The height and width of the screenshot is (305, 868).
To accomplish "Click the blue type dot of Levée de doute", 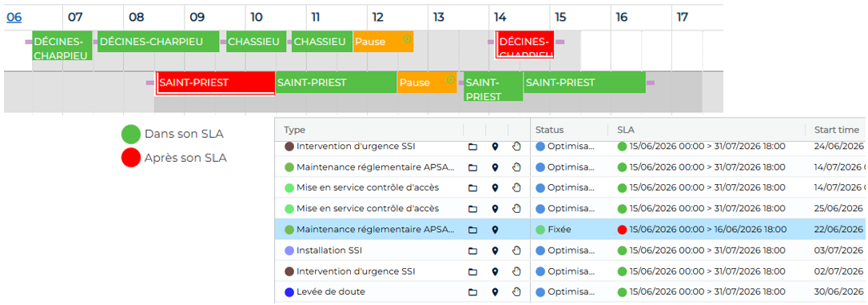I will (289, 292).
